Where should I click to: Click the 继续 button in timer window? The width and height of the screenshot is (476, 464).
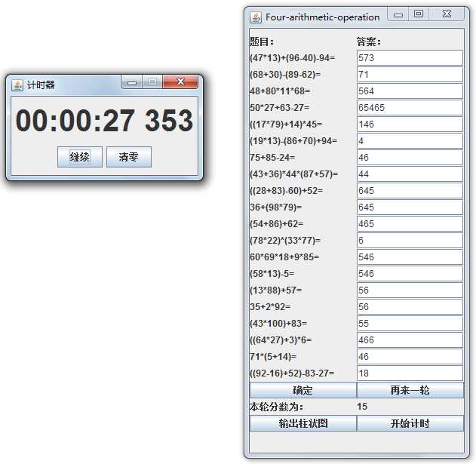point(79,157)
